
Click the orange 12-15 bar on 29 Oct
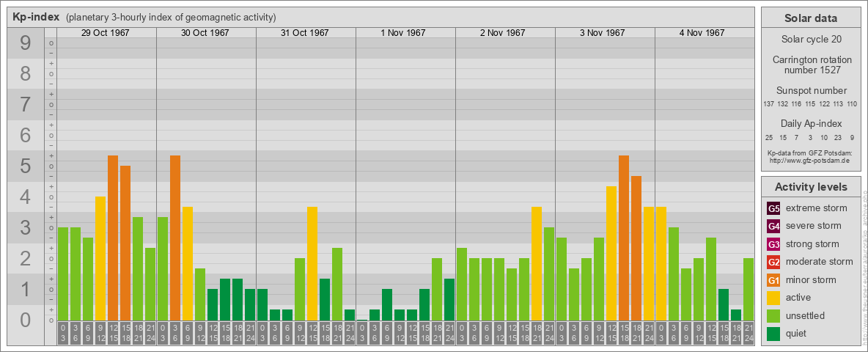pyautogui.click(x=113, y=238)
